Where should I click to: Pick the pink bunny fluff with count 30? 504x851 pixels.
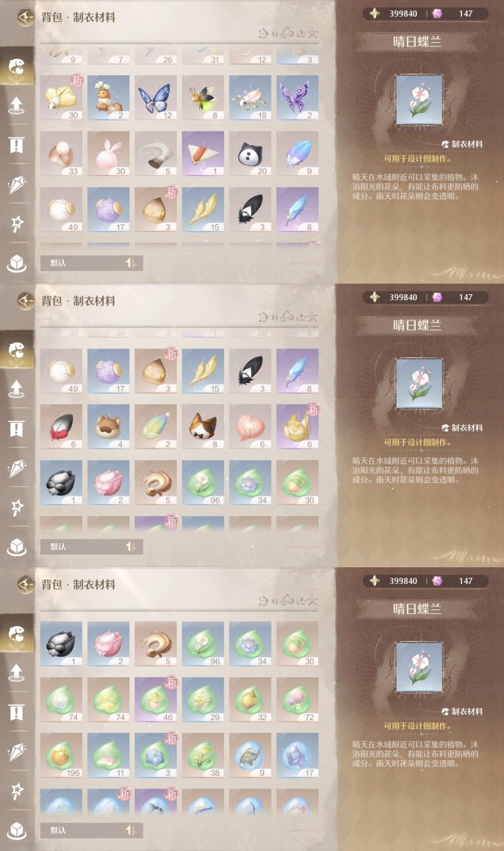(x=108, y=153)
